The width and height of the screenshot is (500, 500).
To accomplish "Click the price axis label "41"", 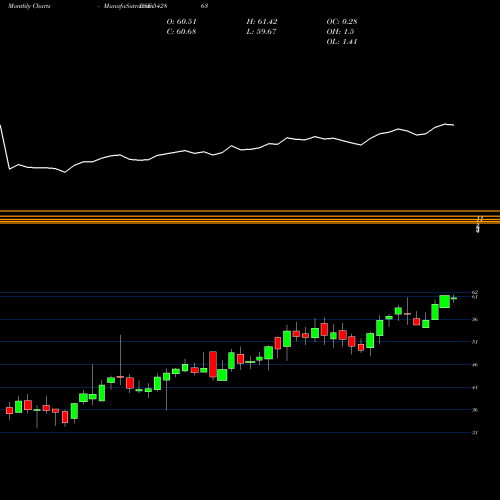I will click(x=475, y=387).
